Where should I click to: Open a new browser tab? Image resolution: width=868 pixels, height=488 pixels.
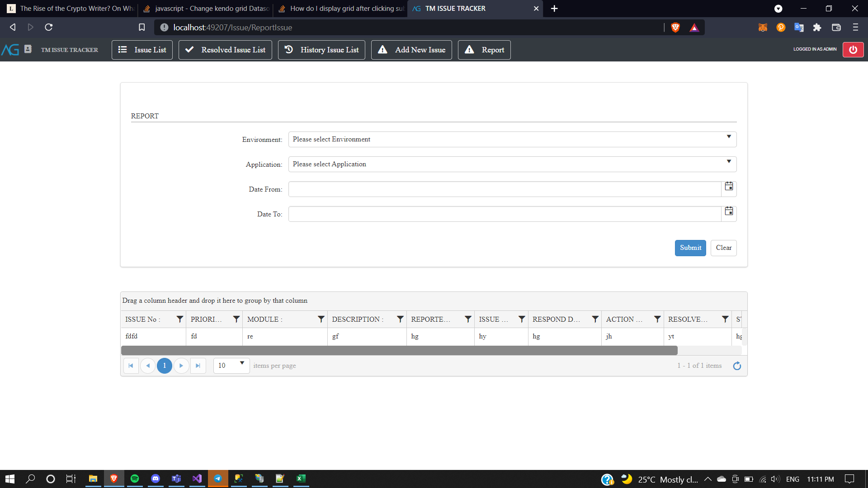point(554,9)
